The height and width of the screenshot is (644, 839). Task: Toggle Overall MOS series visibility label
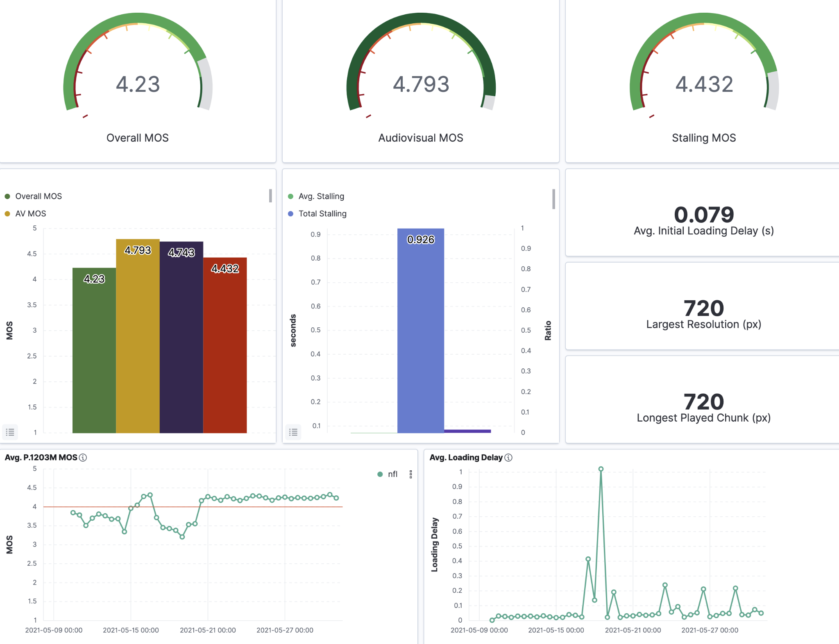coord(39,196)
